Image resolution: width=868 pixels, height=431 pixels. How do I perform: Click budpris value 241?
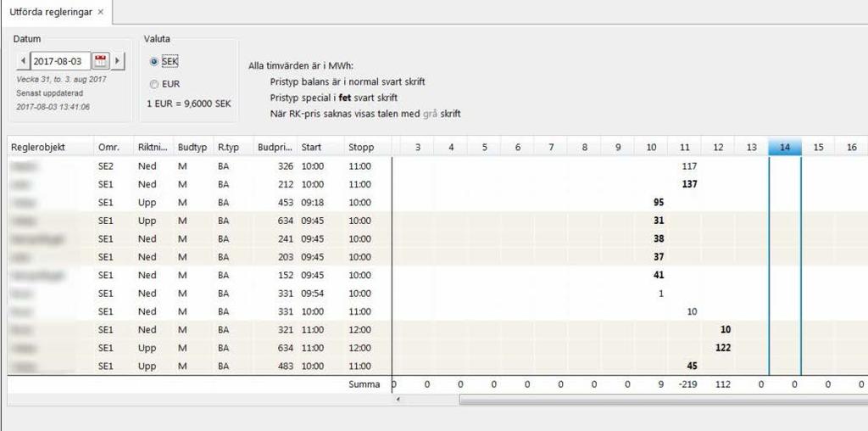(x=287, y=238)
